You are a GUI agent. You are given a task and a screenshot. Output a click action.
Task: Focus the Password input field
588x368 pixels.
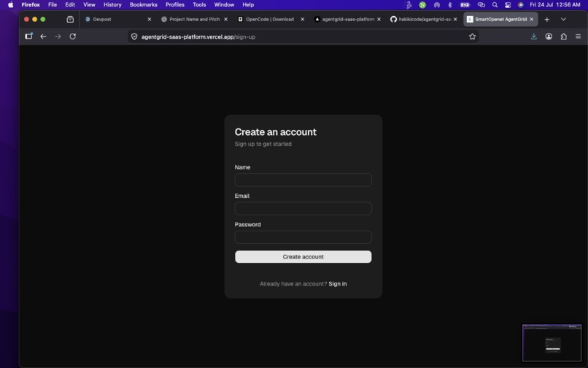pos(303,237)
